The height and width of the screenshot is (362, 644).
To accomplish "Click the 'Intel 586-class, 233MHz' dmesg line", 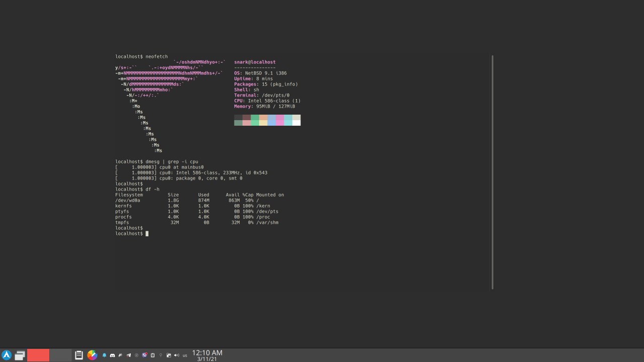I will coord(191,173).
